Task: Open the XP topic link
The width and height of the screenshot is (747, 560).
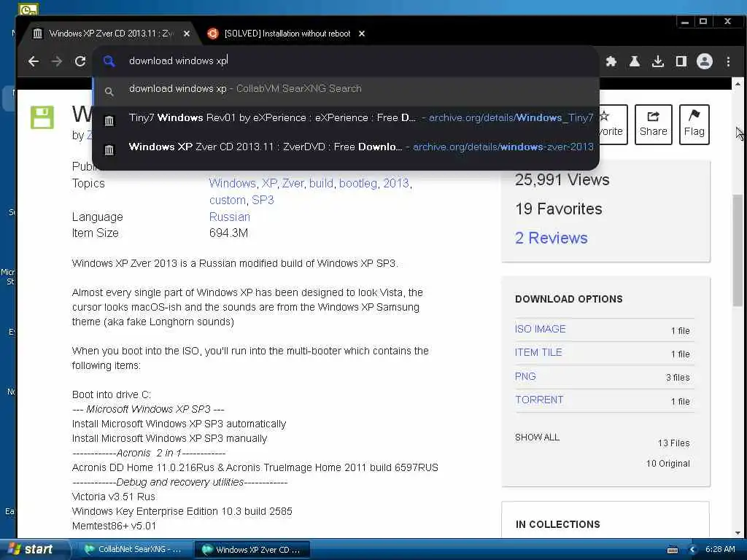Action: 269,183
